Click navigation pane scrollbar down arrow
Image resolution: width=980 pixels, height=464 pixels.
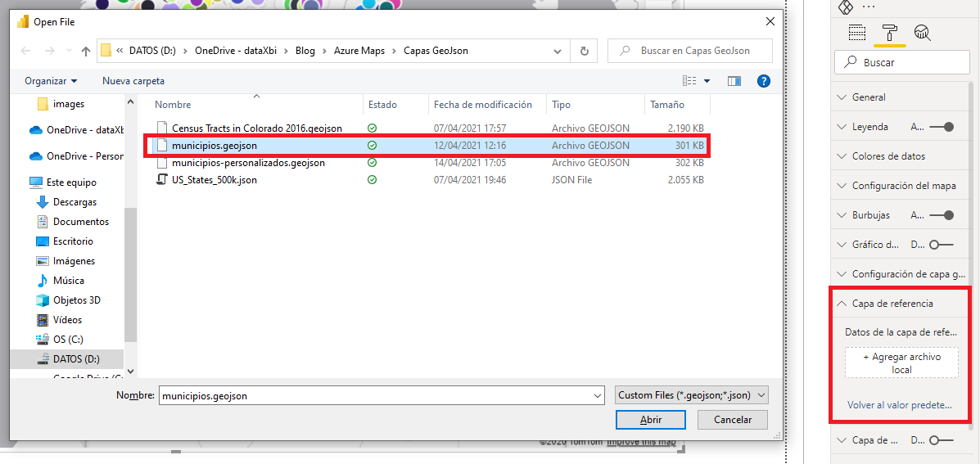pyautogui.click(x=130, y=371)
